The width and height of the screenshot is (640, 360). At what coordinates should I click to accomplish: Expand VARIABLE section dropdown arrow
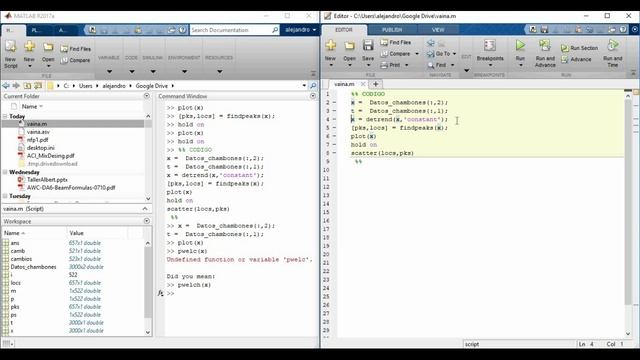click(x=109, y=71)
